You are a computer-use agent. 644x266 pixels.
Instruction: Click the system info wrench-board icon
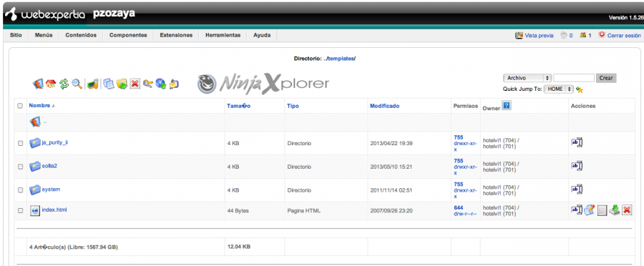[x=93, y=84]
